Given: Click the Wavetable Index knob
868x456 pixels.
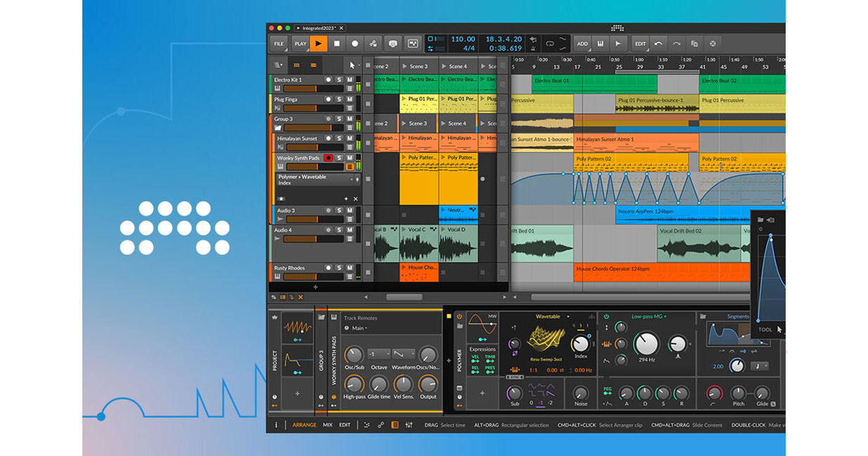Looking at the screenshot, I should pos(580,344).
